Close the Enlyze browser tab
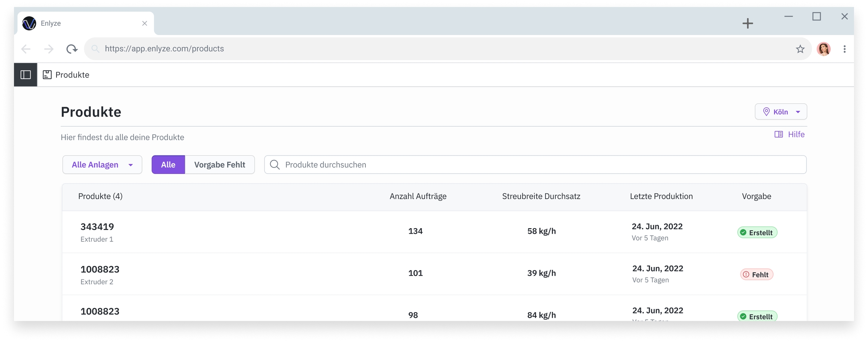The width and height of the screenshot is (868, 342). pyautogui.click(x=145, y=23)
